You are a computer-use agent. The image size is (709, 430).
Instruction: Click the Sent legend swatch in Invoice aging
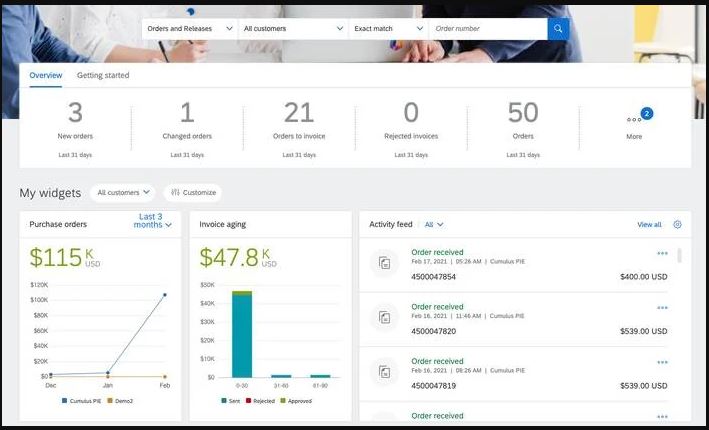pos(223,401)
